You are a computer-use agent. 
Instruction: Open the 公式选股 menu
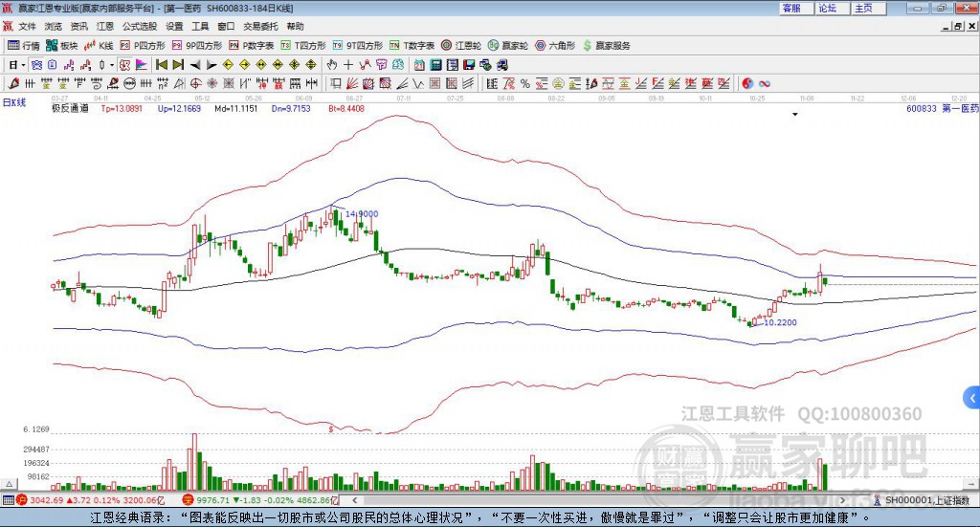point(140,26)
